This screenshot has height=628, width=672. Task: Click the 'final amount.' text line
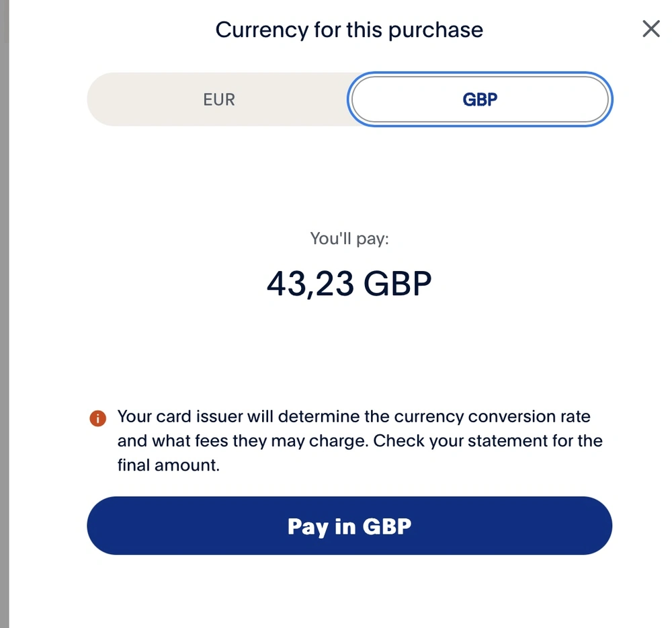pyautogui.click(x=169, y=465)
